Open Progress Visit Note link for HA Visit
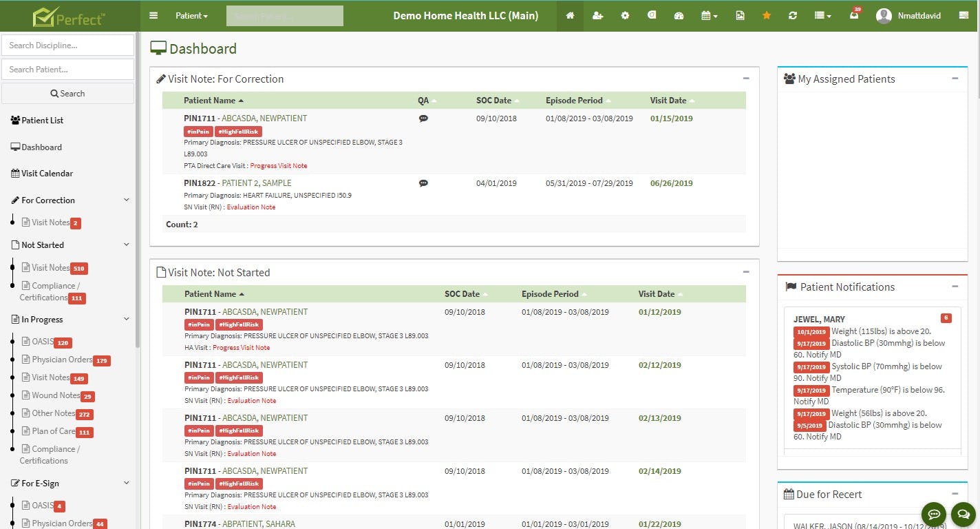The image size is (980, 529). pyautogui.click(x=241, y=348)
